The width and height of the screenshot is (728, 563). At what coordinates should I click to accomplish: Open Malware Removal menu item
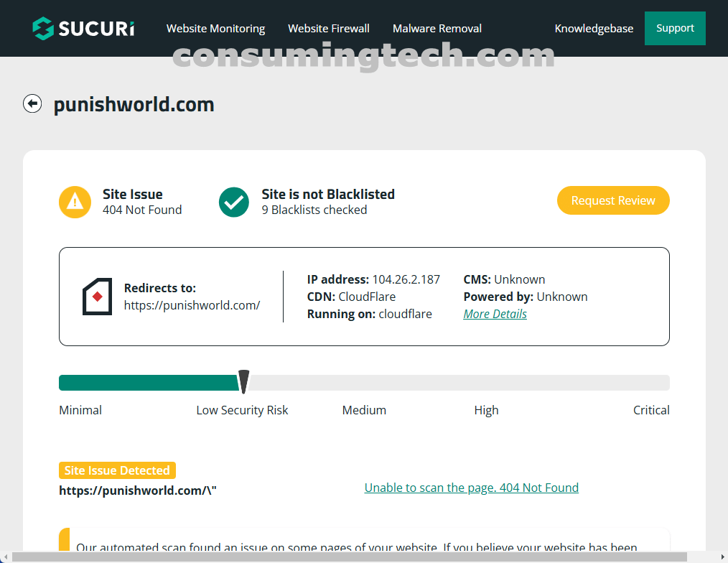[437, 28]
